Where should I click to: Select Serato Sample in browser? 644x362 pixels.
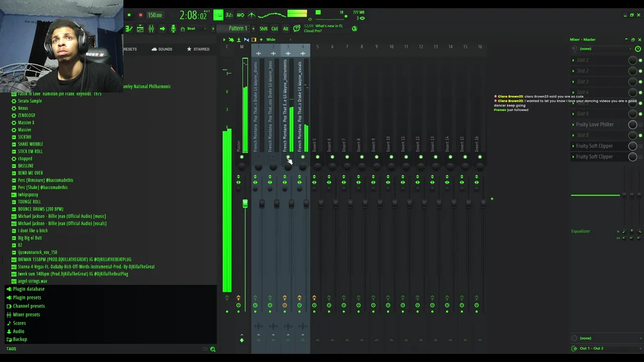(x=30, y=101)
